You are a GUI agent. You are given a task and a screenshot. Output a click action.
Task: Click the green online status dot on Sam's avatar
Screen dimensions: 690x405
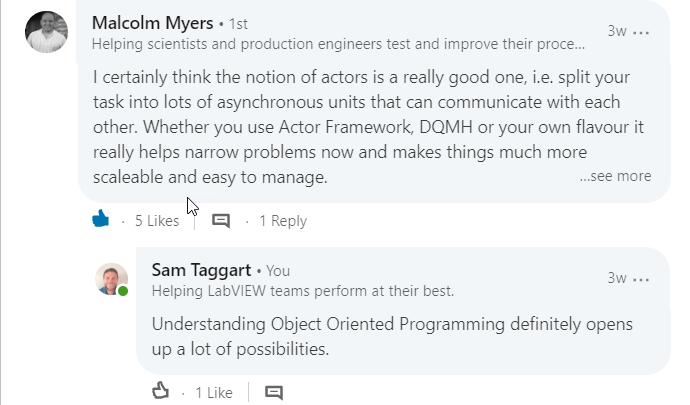[123, 291]
